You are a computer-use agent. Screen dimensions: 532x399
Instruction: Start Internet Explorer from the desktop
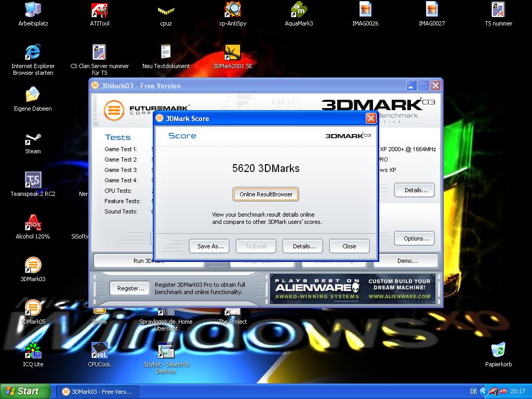[x=33, y=59]
